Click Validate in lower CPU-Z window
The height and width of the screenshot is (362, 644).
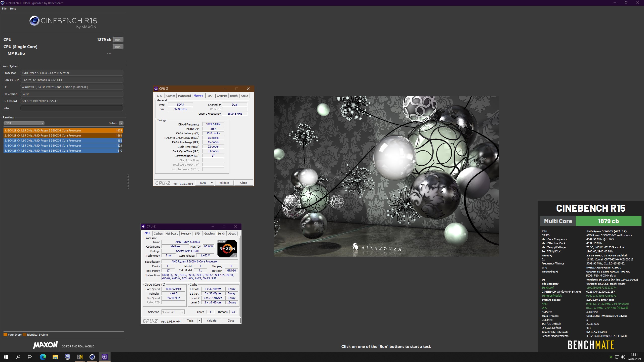(212, 321)
